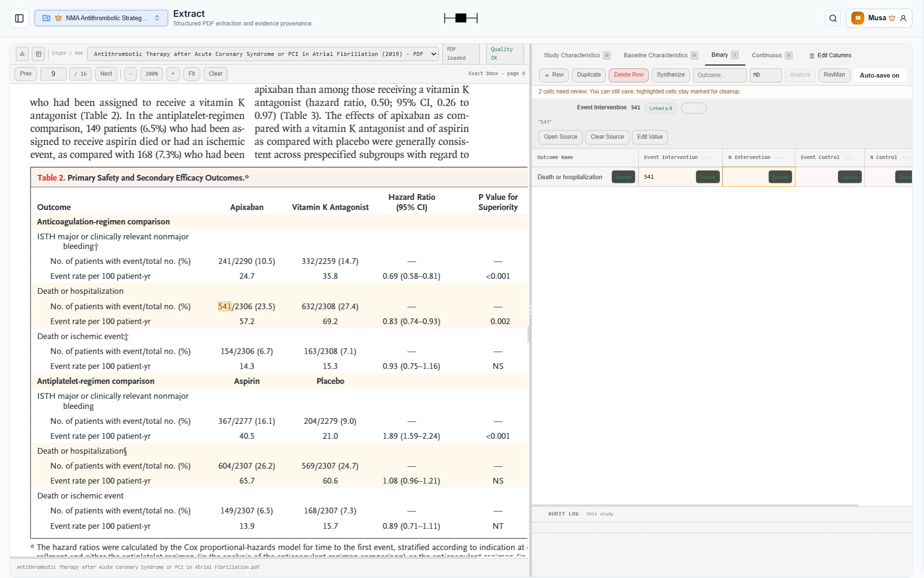This screenshot has width=924, height=578.
Task: Click Source chip in the 541 cell
Action: 707,177
